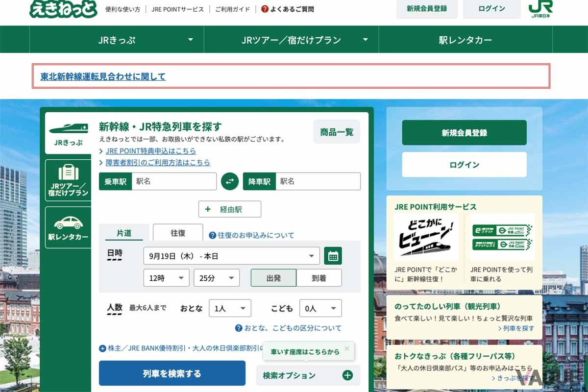Open ご利用ガイド header link

(x=232, y=9)
